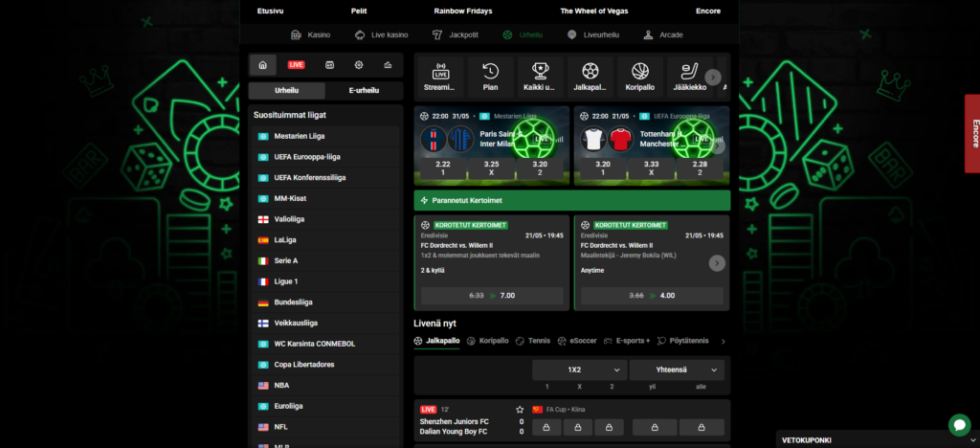
Task: Open MM-Kisat league
Action: click(325, 199)
